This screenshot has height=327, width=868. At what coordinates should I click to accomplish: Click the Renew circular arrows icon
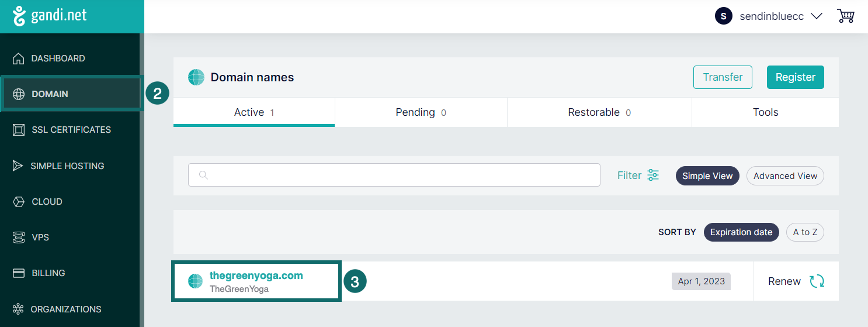[817, 281]
